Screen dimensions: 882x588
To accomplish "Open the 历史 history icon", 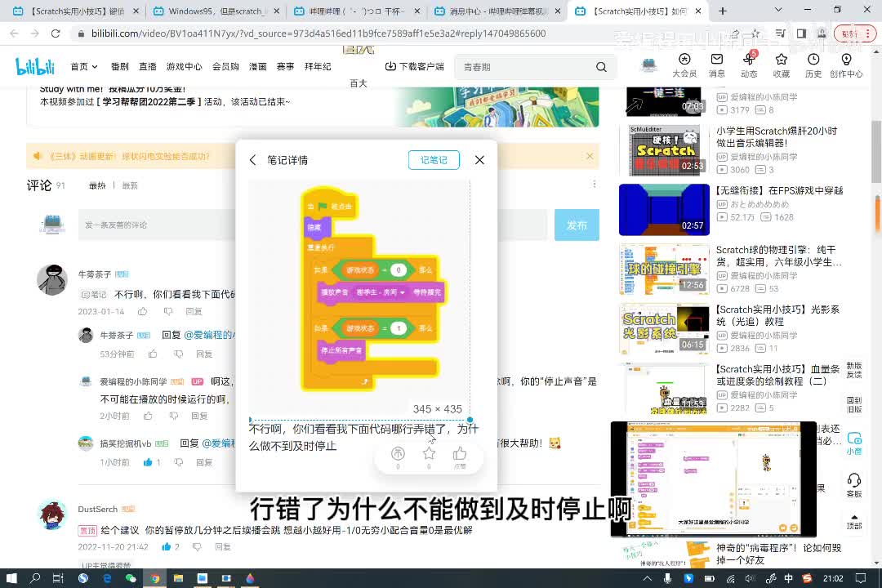I will 813,65.
